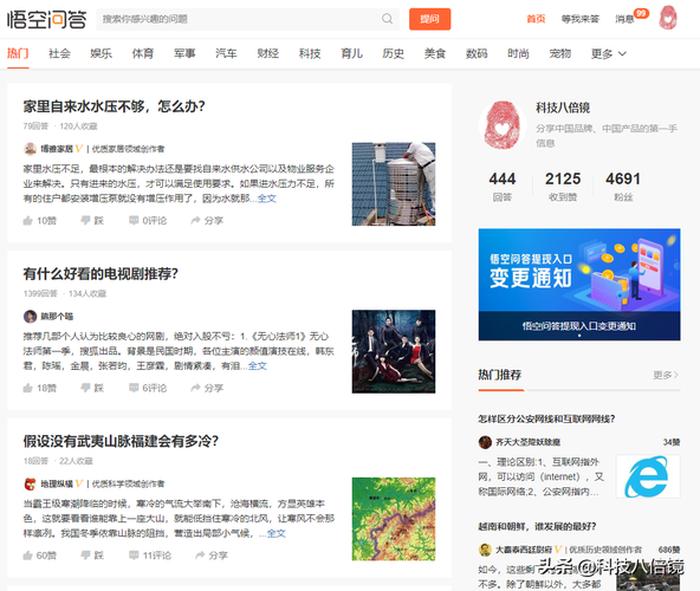Open comments on 家里自来水 answer (0评论)

point(148,221)
